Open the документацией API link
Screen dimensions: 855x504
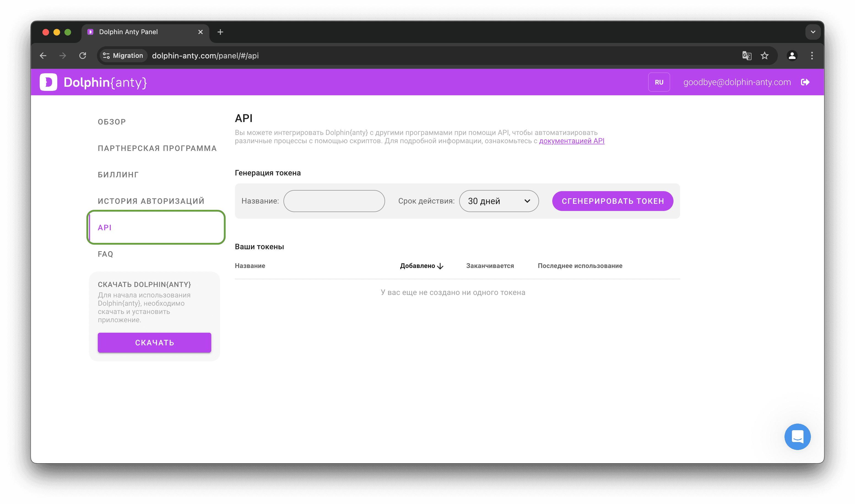coord(571,141)
